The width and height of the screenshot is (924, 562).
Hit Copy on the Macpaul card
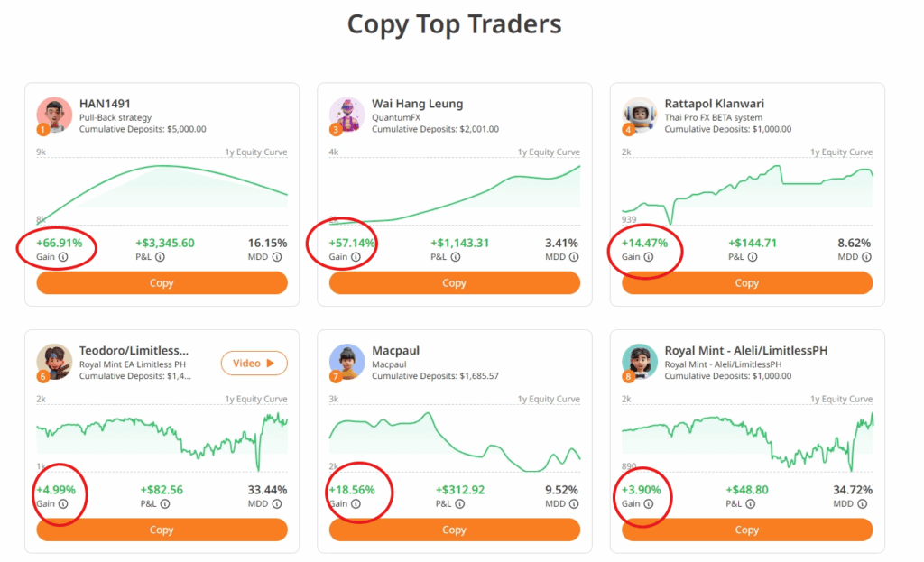454,530
